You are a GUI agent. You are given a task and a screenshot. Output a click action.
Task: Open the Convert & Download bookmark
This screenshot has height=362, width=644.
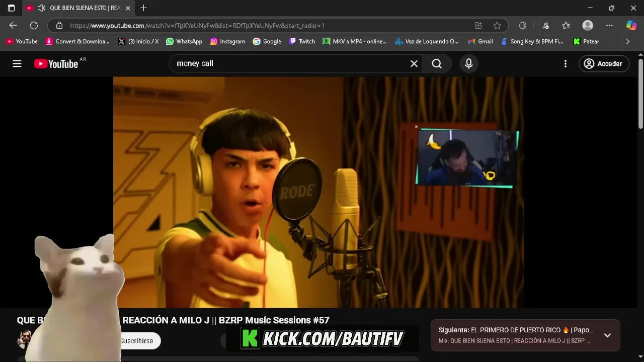click(77, 42)
